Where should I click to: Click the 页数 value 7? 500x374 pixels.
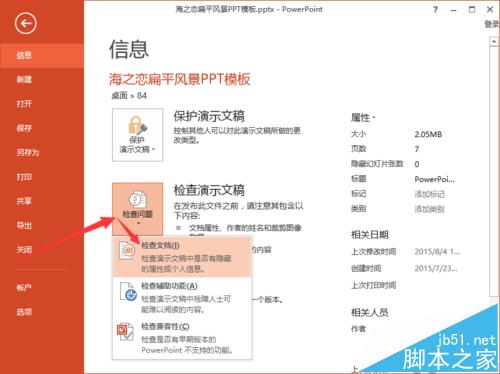(x=417, y=149)
